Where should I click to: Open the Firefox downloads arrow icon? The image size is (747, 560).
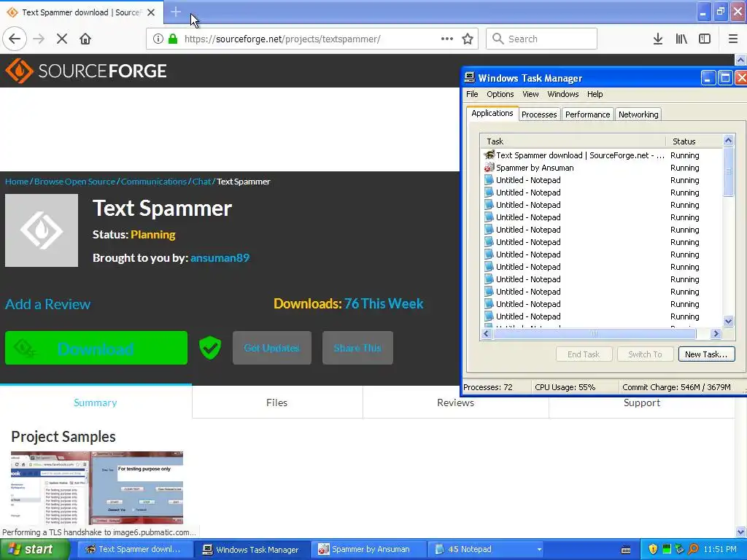(658, 39)
